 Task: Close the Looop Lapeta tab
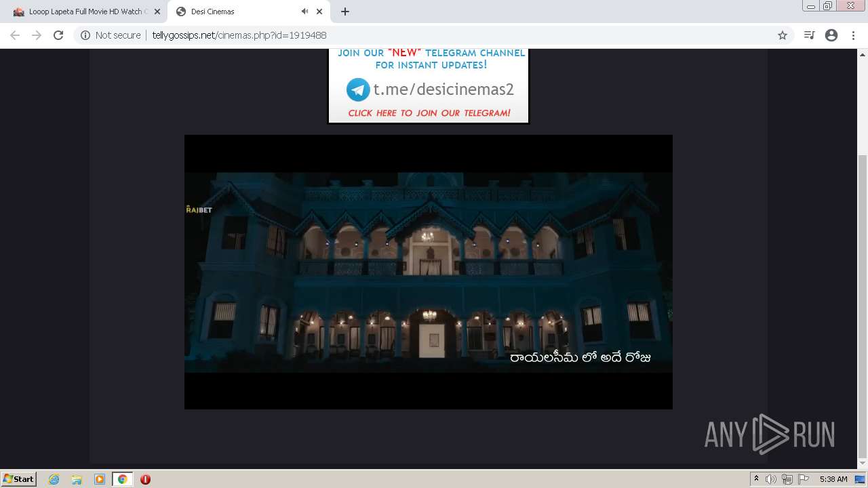point(157,12)
